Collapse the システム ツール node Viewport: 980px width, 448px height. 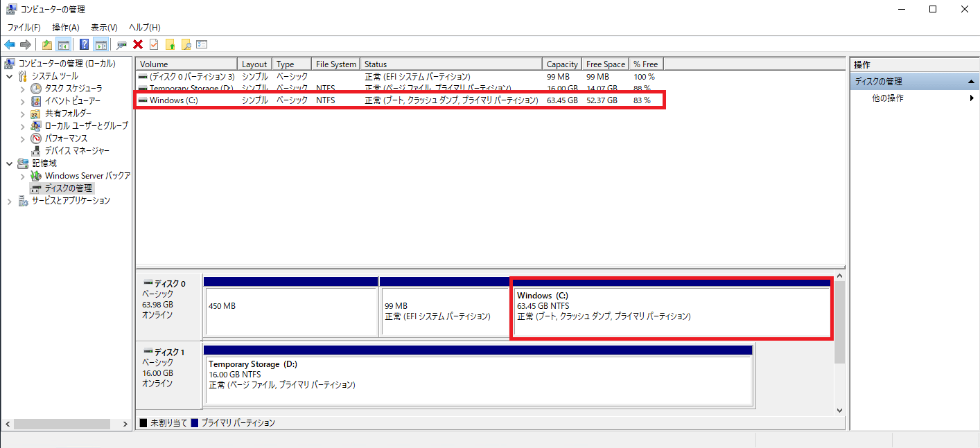[x=9, y=75]
